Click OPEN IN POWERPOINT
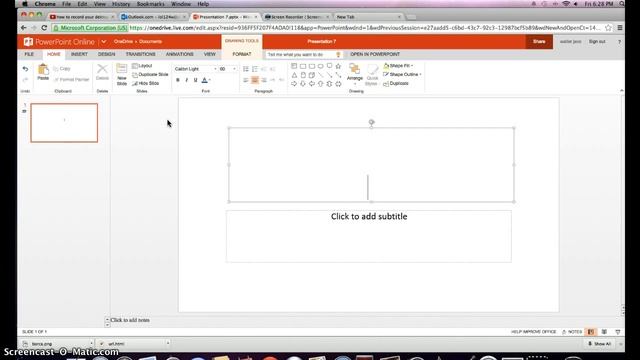 [375, 54]
